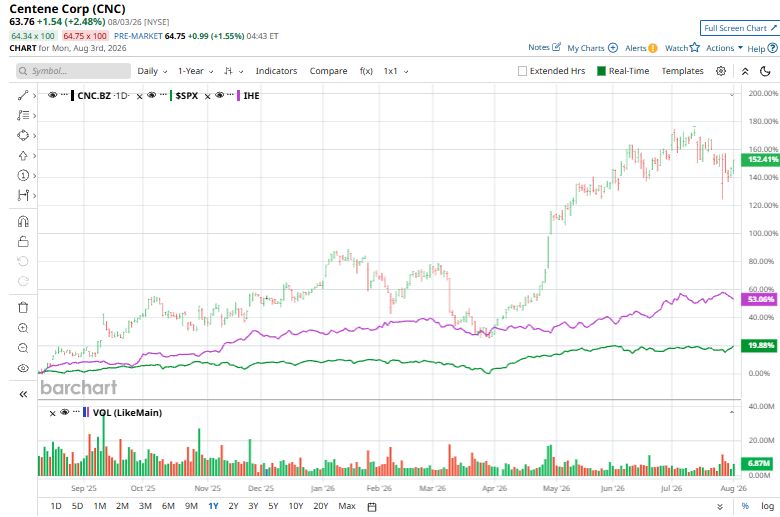Add to My Charts
This screenshot has width=780, height=517.
(x=613, y=48)
